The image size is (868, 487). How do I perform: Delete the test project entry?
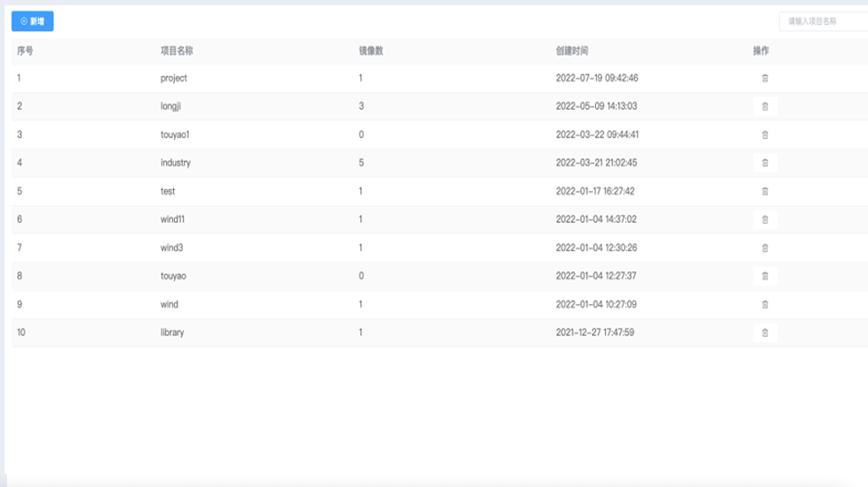[x=765, y=192]
